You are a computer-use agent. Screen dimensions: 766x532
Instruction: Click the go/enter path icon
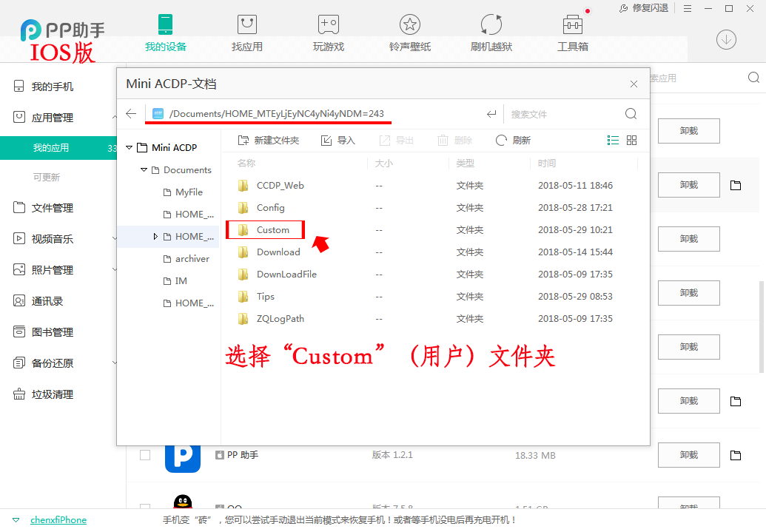click(491, 114)
